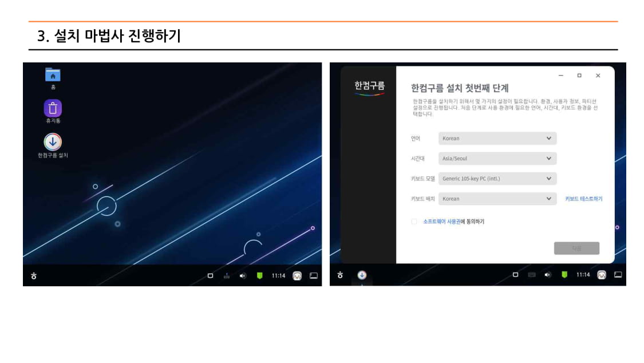Minimize the installer window
644x363 pixels.
pos(561,76)
